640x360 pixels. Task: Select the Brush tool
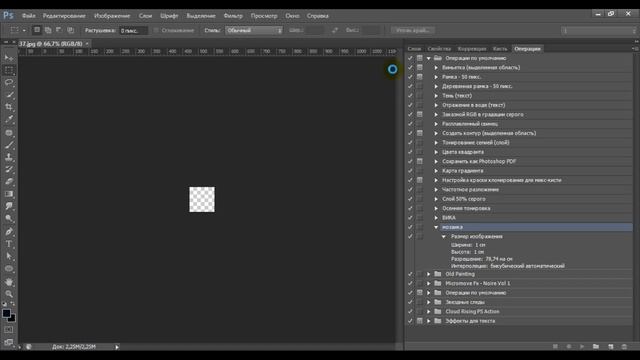point(9,145)
